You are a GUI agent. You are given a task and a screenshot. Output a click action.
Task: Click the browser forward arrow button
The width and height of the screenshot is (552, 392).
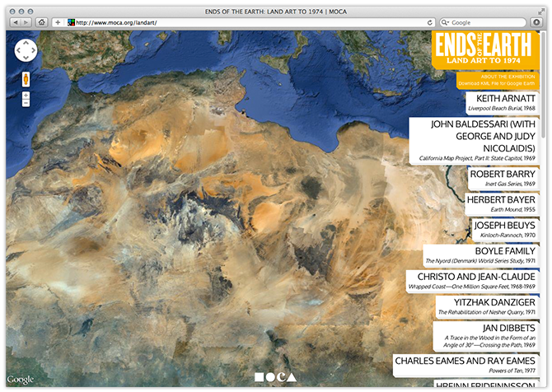coord(26,22)
